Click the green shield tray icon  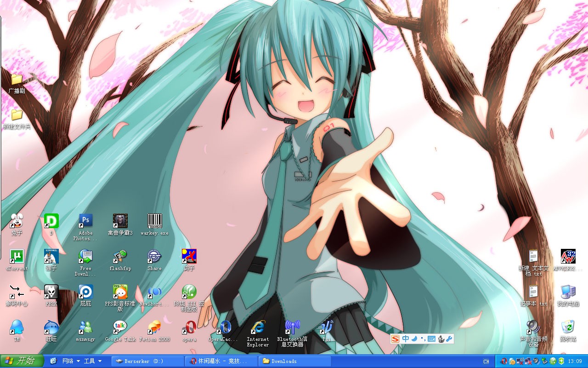[x=561, y=362]
